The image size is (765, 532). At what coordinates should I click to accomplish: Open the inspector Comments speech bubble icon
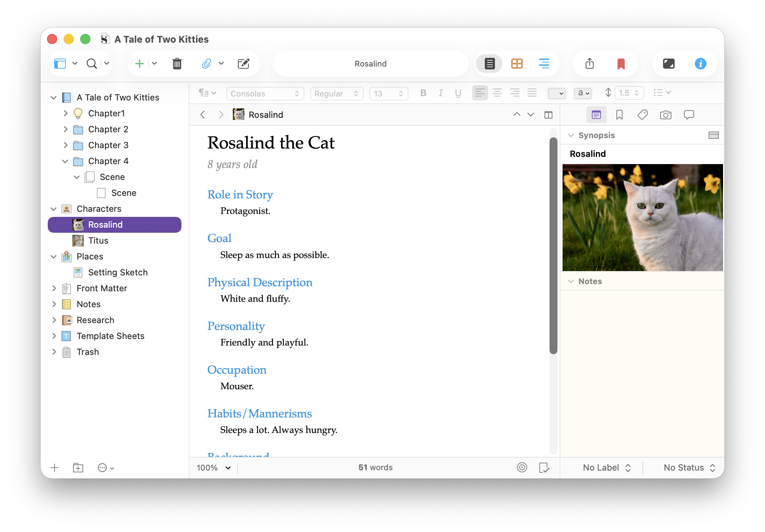point(689,115)
